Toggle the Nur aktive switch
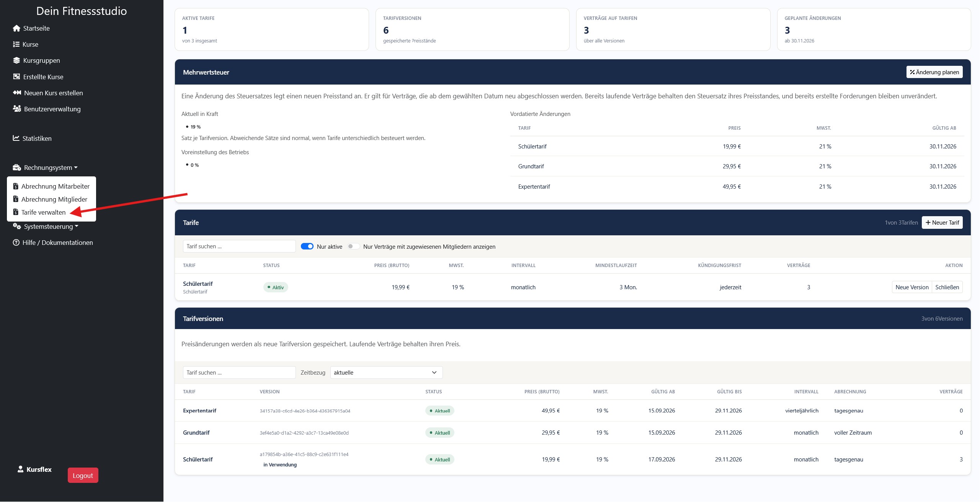Image resolution: width=980 pixels, height=502 pixels. point(307,246)
